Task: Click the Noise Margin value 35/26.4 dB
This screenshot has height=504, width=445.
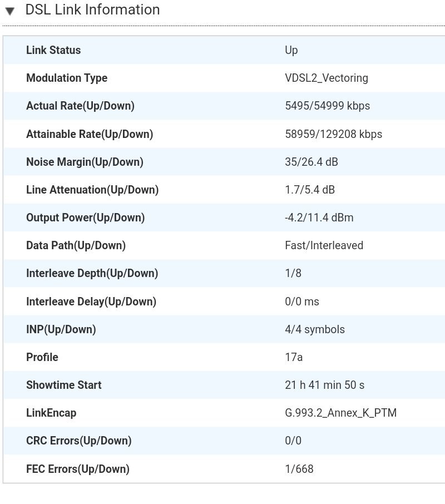Action: click(311, 162)
